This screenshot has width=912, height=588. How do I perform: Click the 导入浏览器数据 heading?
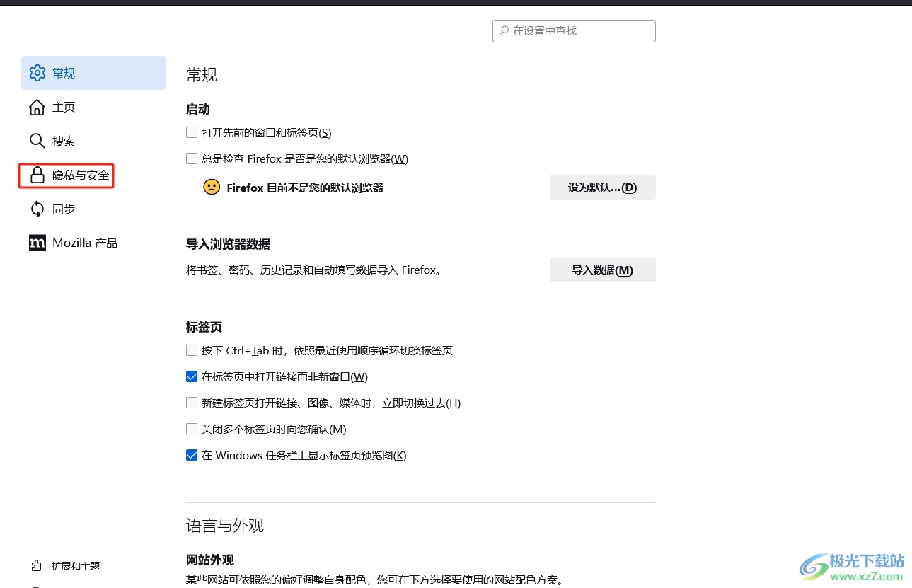pos(228,244)
